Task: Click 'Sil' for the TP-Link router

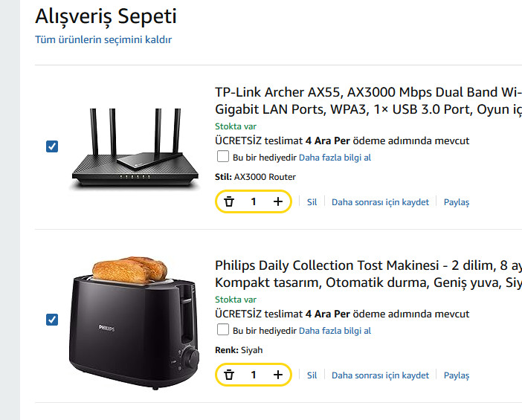Action: [312, 202]
